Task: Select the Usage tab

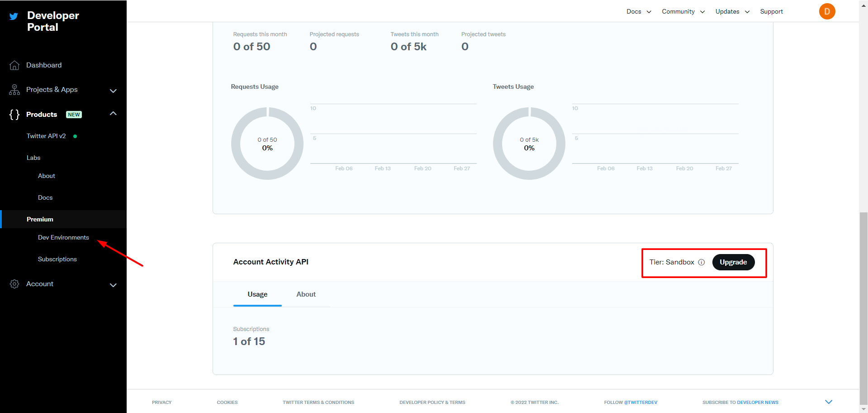Action: click(257, 294)
